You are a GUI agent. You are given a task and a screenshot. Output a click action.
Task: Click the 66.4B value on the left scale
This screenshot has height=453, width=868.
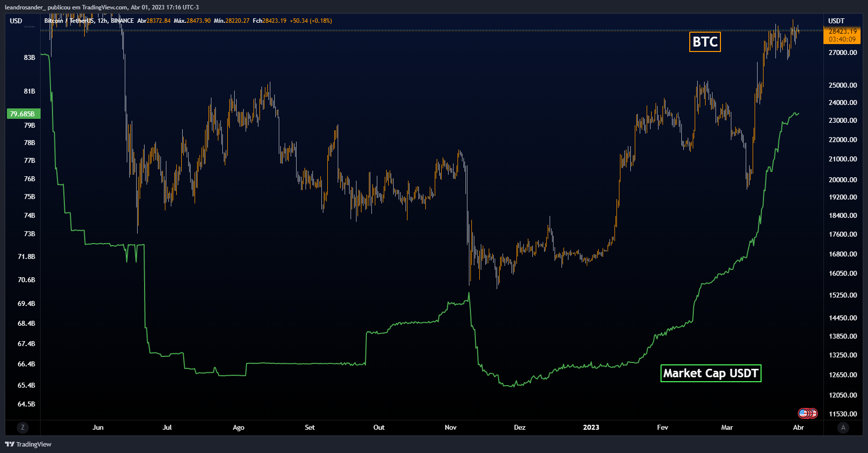point(27,364)
